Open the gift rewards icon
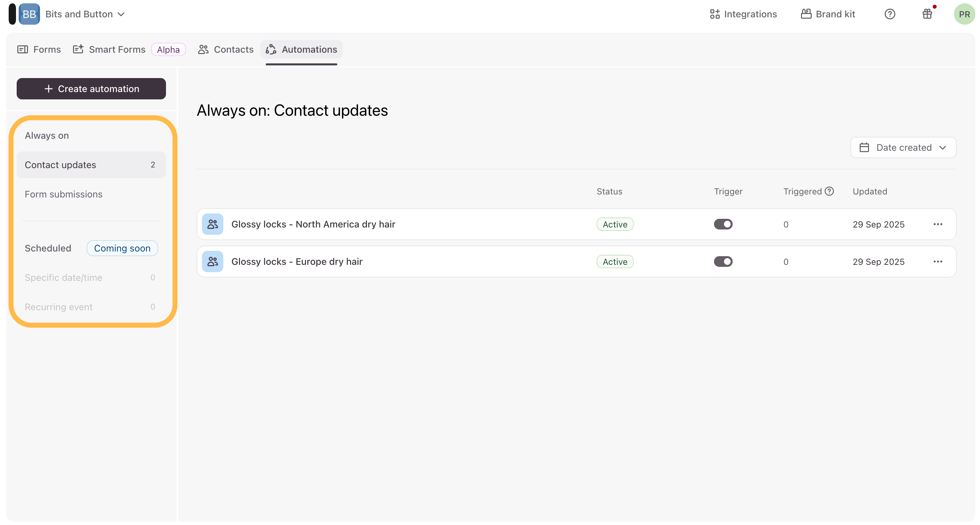Screen dimensions: 980x525 pos(927,14)
